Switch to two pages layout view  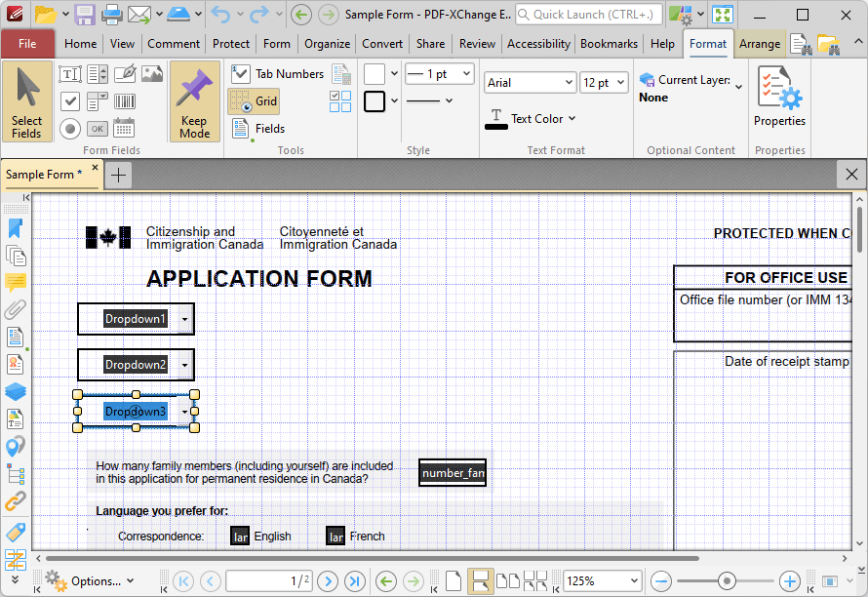(507, 581)
